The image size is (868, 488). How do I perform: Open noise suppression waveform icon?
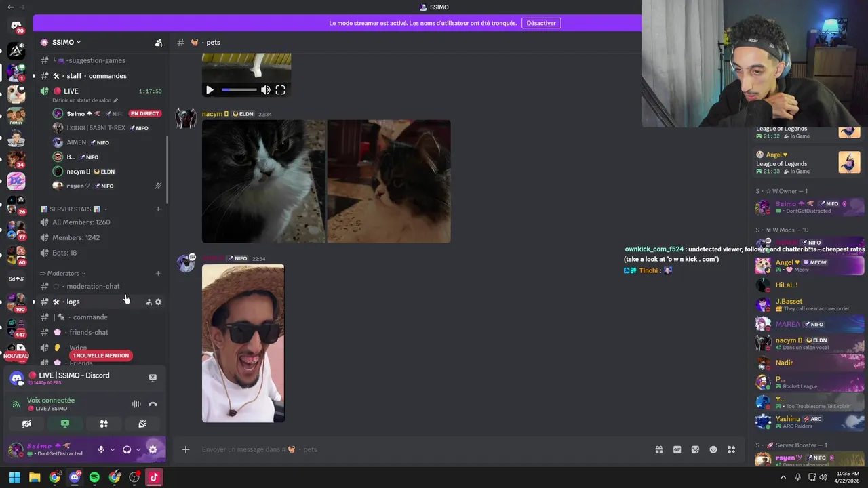pos(136,404)
